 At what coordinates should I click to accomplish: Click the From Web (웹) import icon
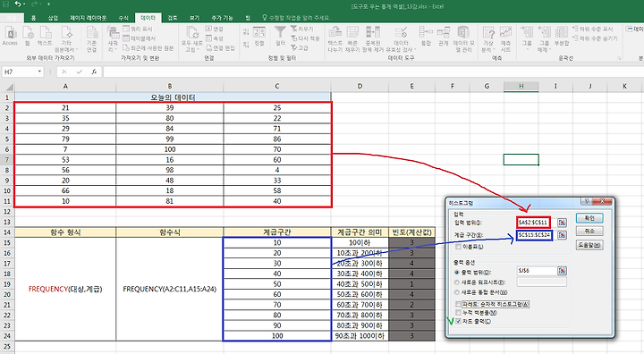28,36
